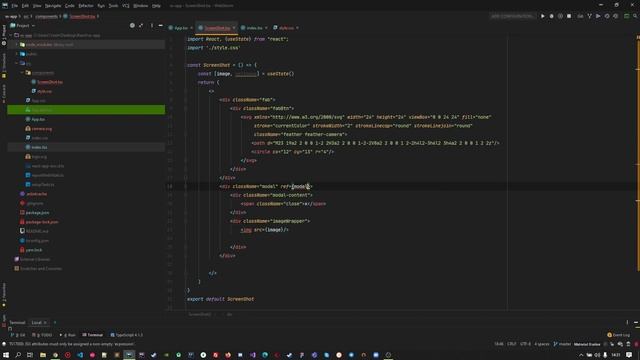640x360 pixels.
Task: Select package-lock.json in the project tree
Action: point(42,222)
